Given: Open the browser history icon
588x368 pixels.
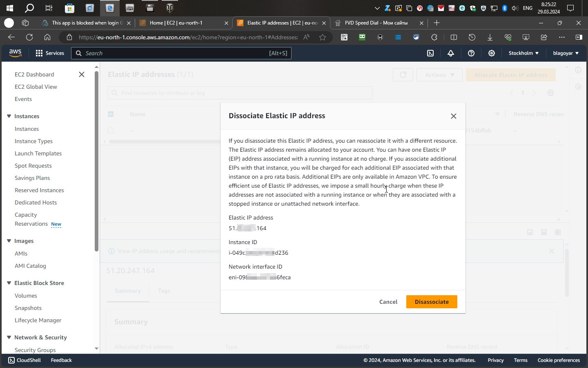Looking at the screenshot, I should [x=472, y=37].
